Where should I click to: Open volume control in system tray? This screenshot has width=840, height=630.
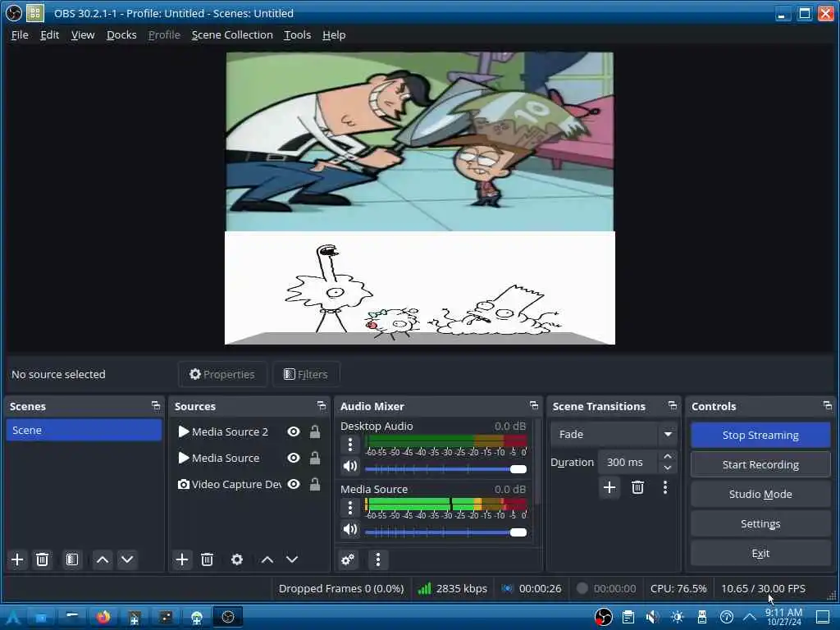(652, 617)
